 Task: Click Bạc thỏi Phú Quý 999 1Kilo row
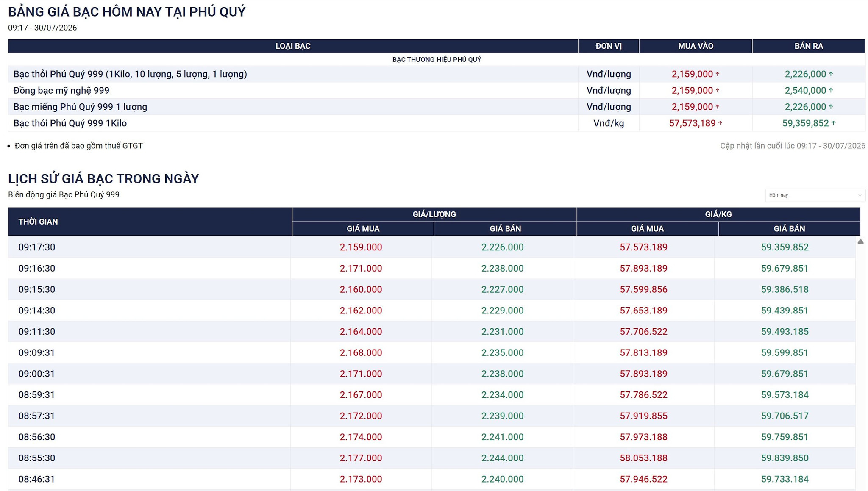tap(437, 123)
